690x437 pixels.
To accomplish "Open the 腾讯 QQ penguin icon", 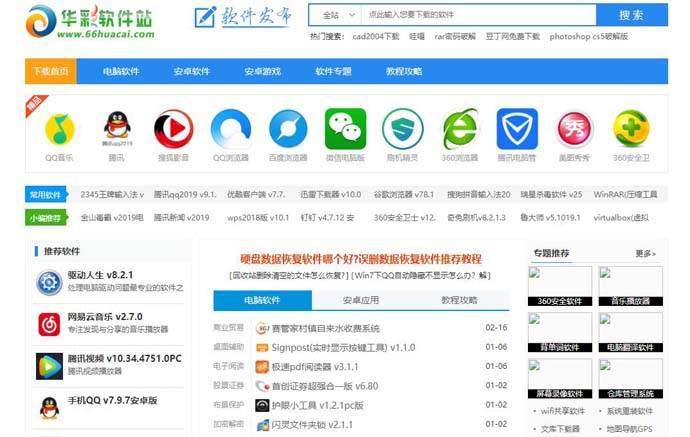I will point(117,128).
